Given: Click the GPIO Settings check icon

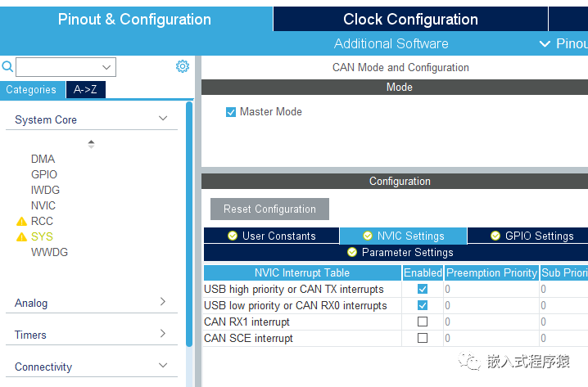Looking at the screenshot, I should pyautogui.click(x=495, y=236).
